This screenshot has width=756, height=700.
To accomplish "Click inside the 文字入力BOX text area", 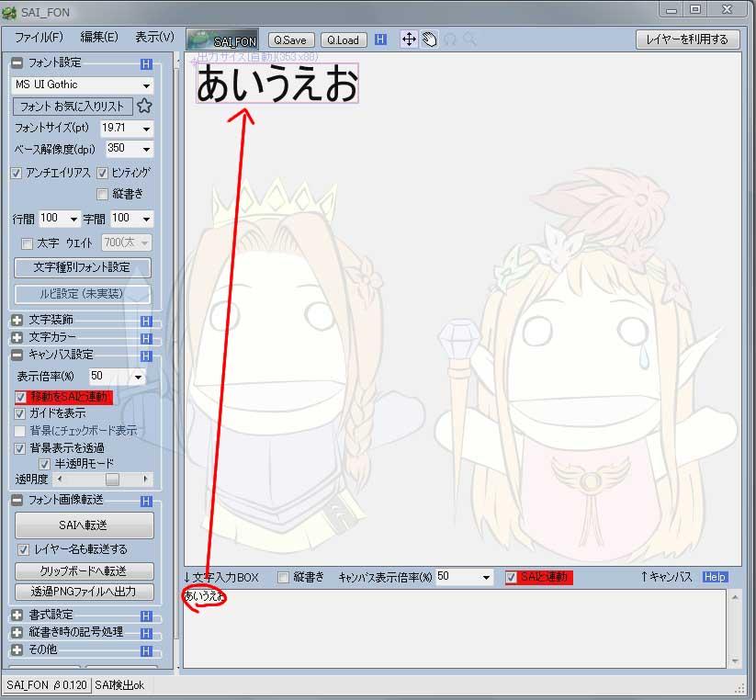I will point(455,628).
